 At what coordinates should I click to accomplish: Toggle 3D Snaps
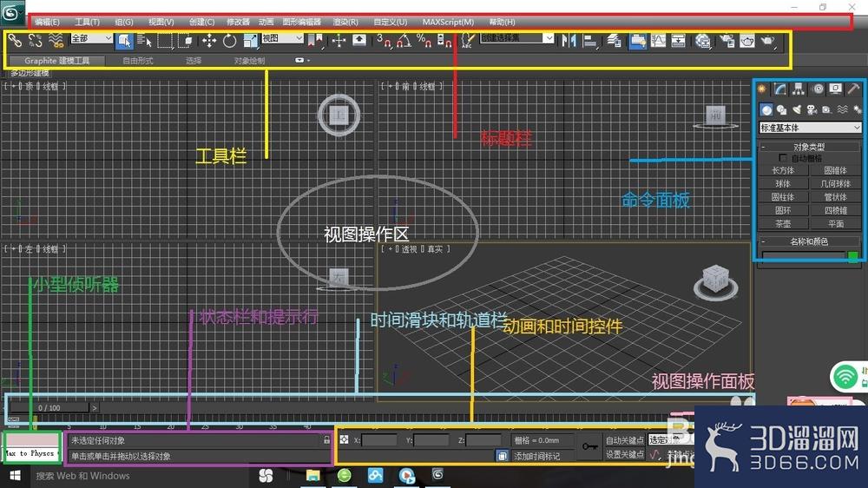[384, 41]
